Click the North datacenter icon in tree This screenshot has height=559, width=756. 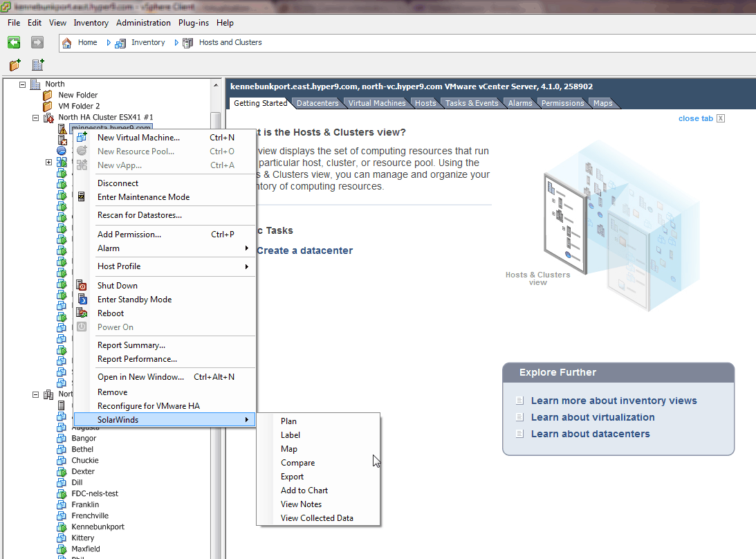pos(35,84)
